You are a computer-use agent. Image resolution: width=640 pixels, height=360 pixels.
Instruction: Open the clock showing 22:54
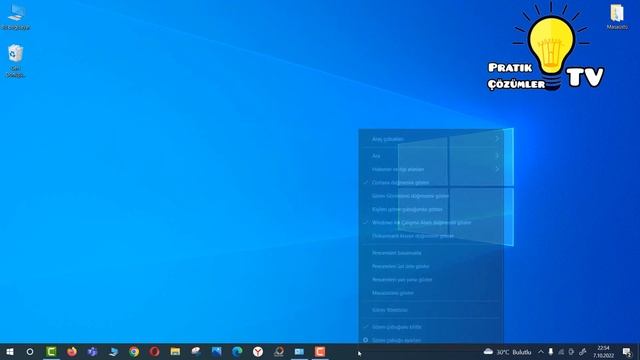[603, 352]
